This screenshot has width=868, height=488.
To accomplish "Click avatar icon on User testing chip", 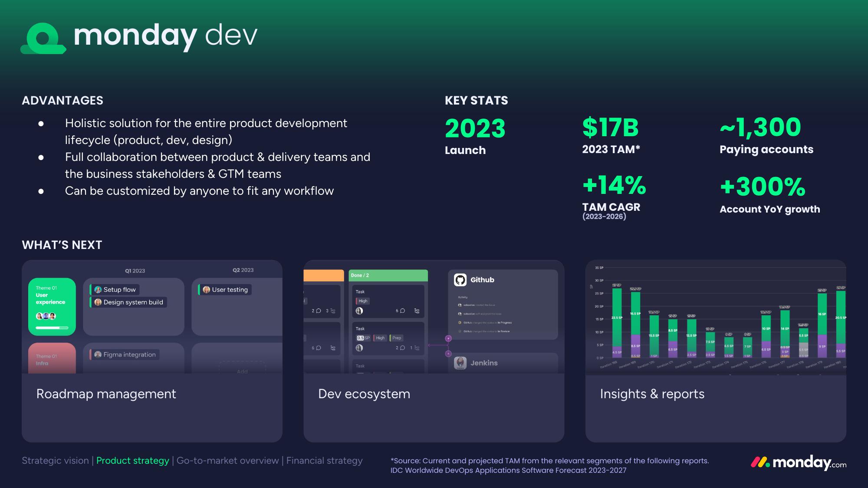I will [207, 290].
